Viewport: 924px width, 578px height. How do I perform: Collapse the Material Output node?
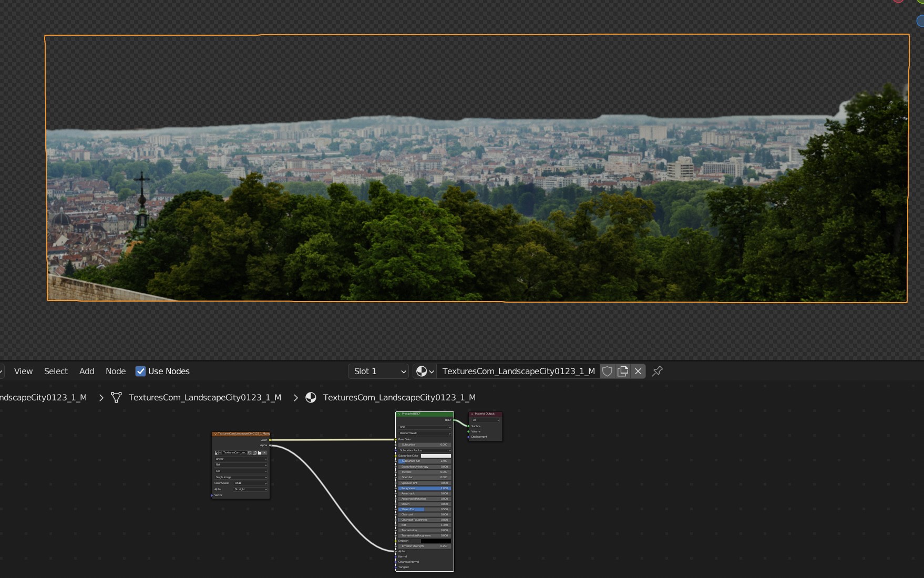click(x=472, y=414)
